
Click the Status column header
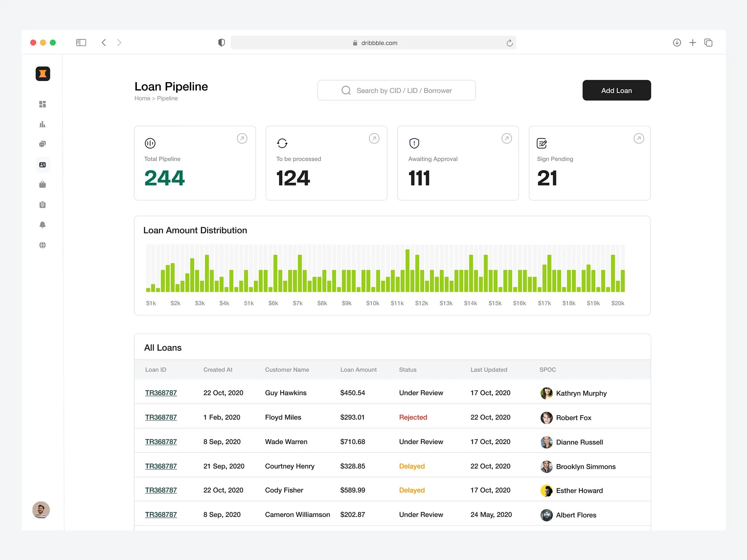[x=407, y=370]
